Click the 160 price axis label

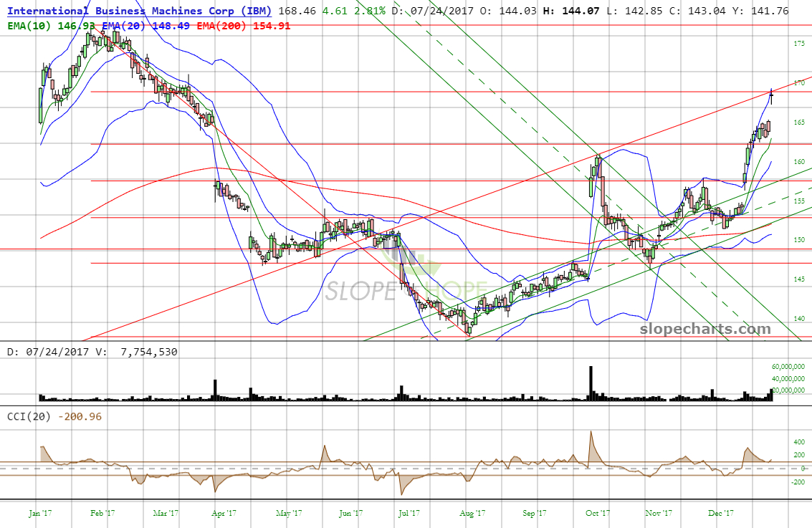pos(799,161)
